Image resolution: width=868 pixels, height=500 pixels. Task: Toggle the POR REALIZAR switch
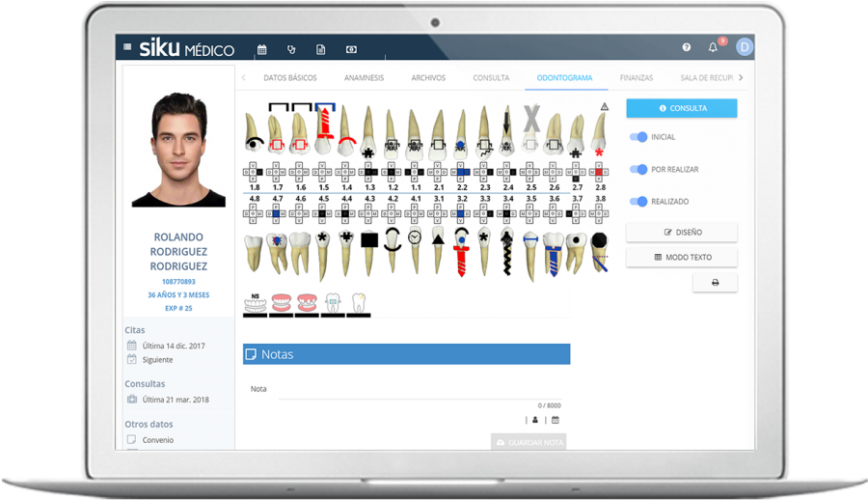click(x=638, y=169)
